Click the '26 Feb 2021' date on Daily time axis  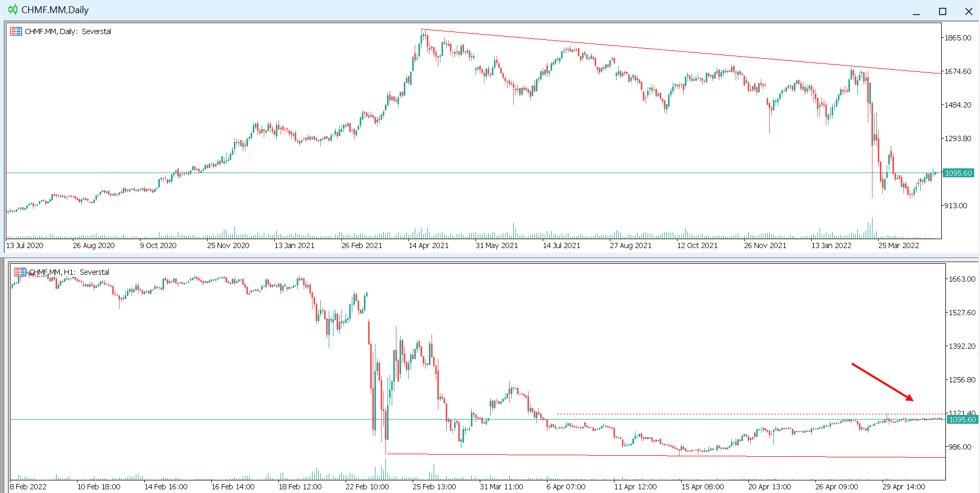[362, 245]
